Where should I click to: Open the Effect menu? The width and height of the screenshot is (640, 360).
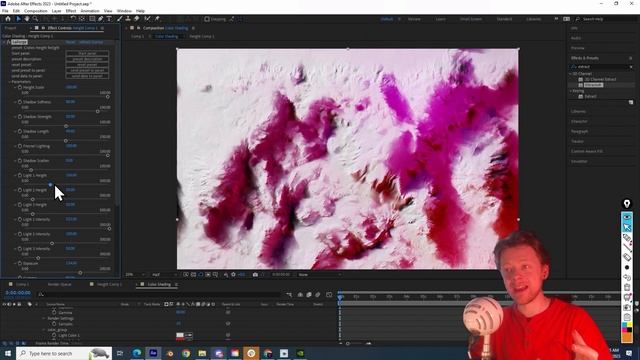tap(71, 11)
